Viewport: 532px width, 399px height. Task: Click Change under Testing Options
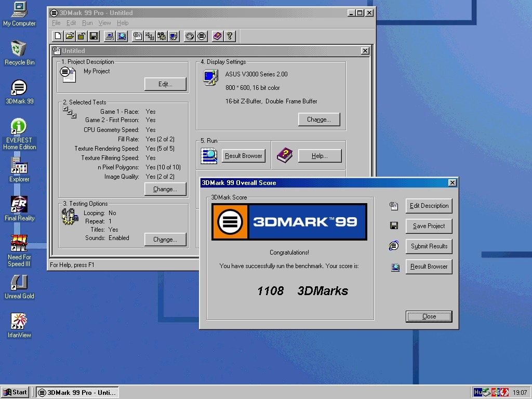pos(165,239)
